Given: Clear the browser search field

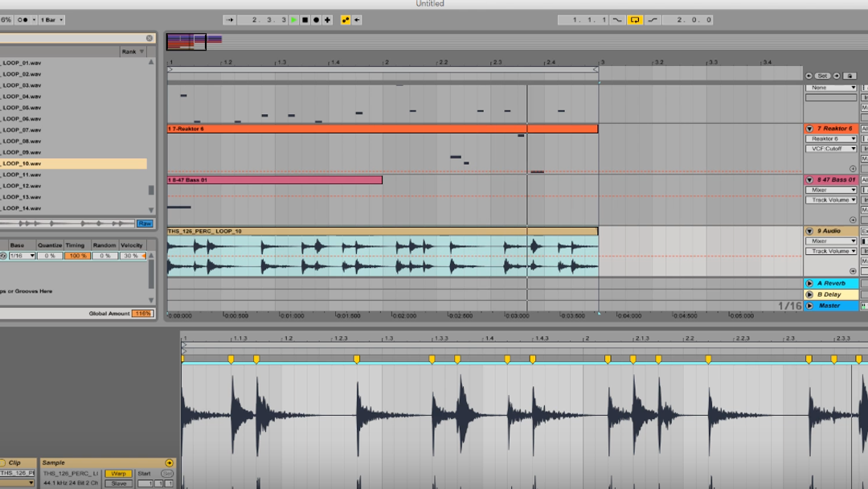Looking at the screenshot, I should coord(149,38).
